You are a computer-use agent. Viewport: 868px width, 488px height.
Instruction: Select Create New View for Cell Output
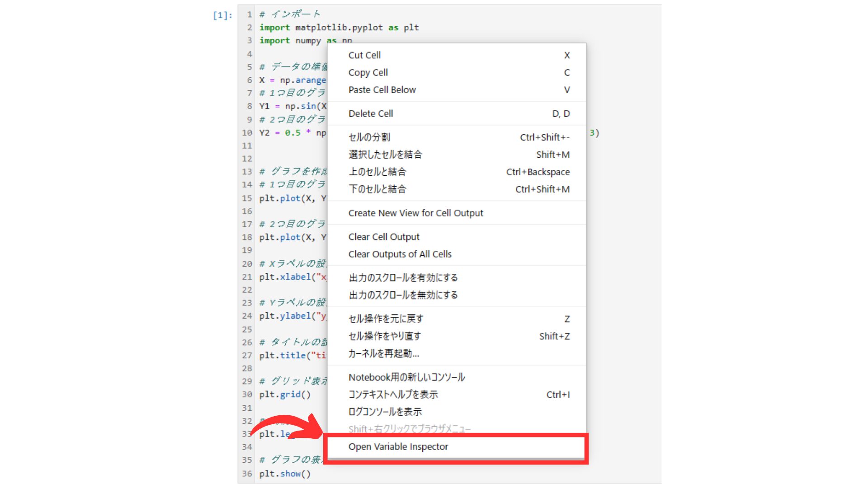point(415,213)
